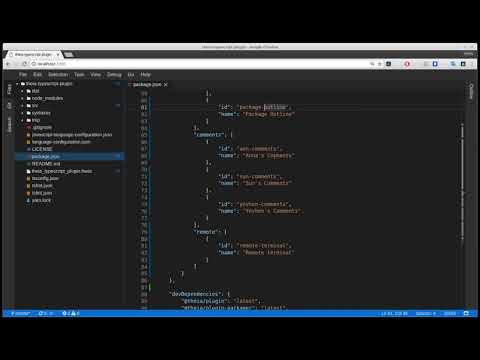480x360 pixels.
Task: Expand the dist folder
Action: (x=22, y=91)
